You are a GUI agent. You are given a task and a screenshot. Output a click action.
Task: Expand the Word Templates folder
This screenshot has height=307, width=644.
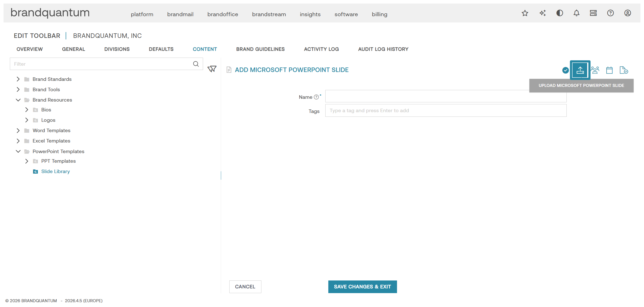18,130
